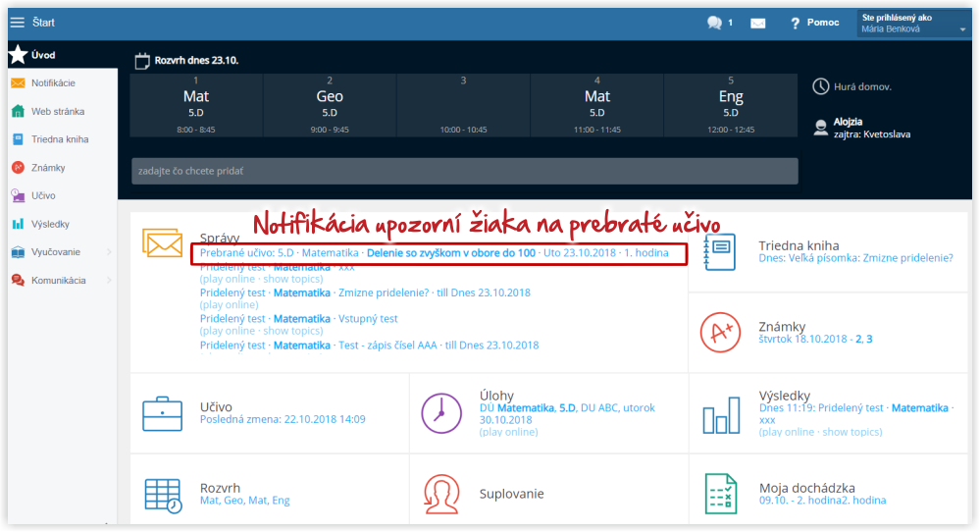Click the Výsledky bar chart tile icon

721,415
